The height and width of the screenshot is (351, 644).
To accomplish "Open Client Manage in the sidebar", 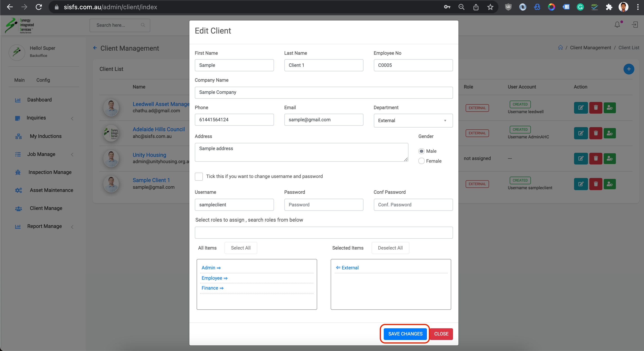I will (46, 208).
